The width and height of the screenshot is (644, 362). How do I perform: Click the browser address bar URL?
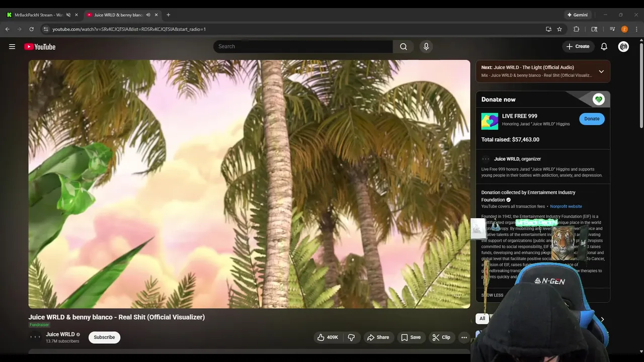129,29
